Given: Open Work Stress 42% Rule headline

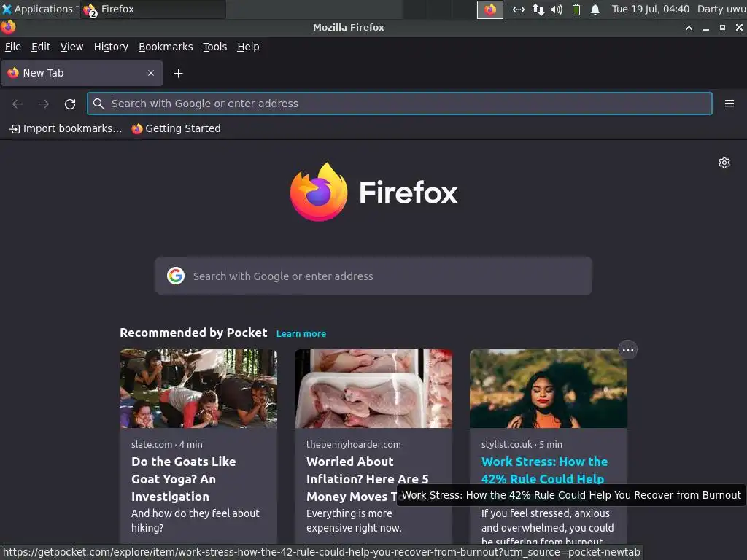Looking at the screenshot, I should click(544, 470).
